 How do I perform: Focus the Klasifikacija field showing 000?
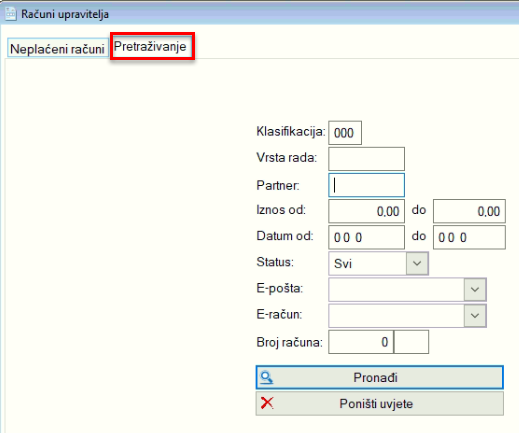(345, 133)
